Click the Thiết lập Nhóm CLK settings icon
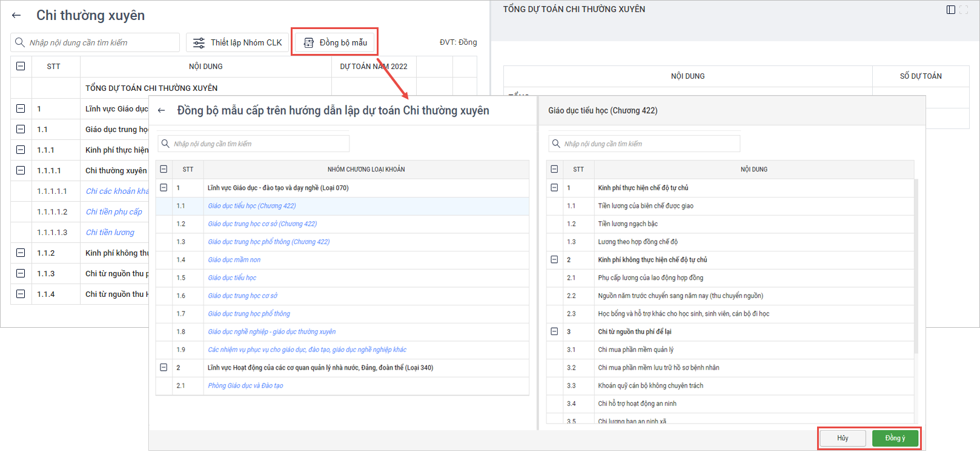 pyautogui.click(x=199, y=42)
